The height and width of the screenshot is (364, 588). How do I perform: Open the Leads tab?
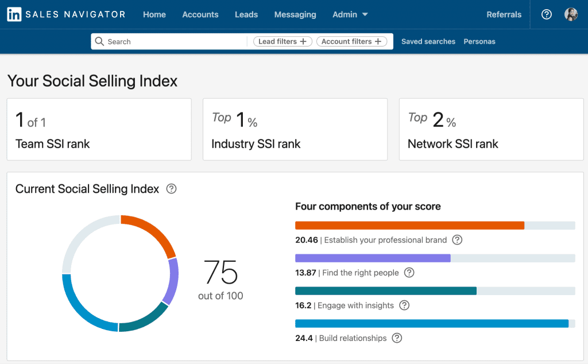pyautogui.click(x=246, y=14)
